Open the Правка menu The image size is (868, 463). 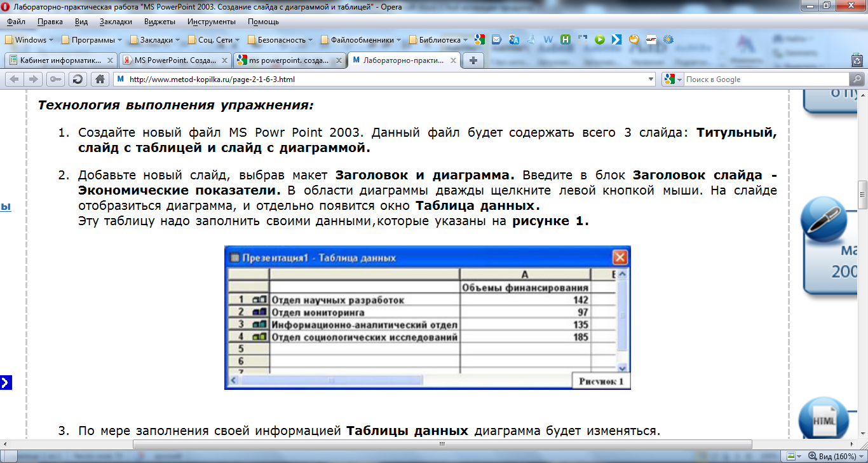(50, 22)
